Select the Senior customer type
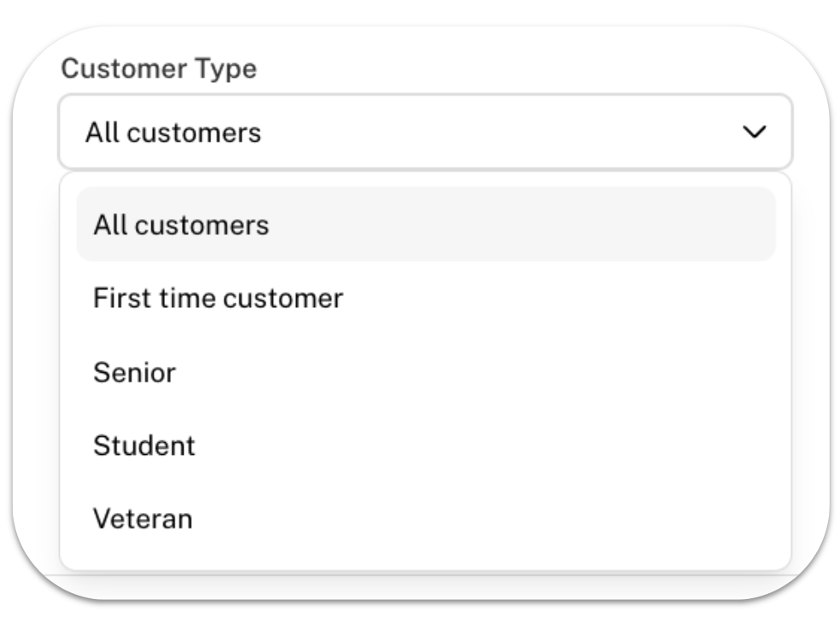840x623 pixels. [x=426, y=372]
